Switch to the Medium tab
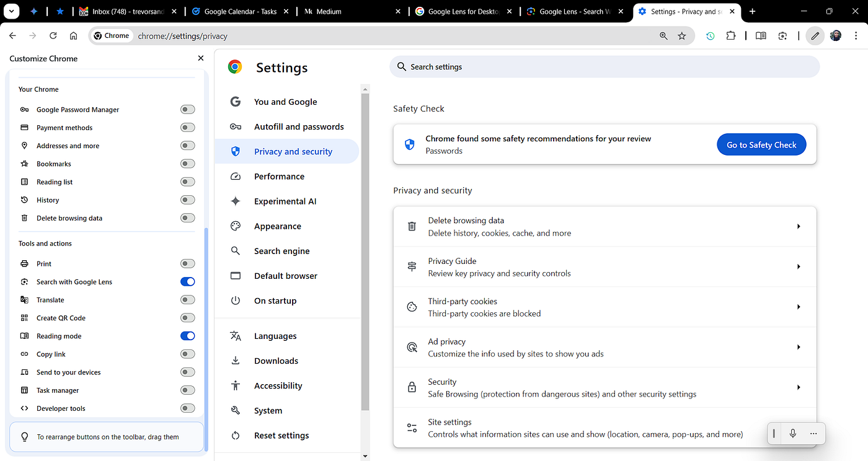The height and width of the screenshot is (461, 868). click(353, 11)
